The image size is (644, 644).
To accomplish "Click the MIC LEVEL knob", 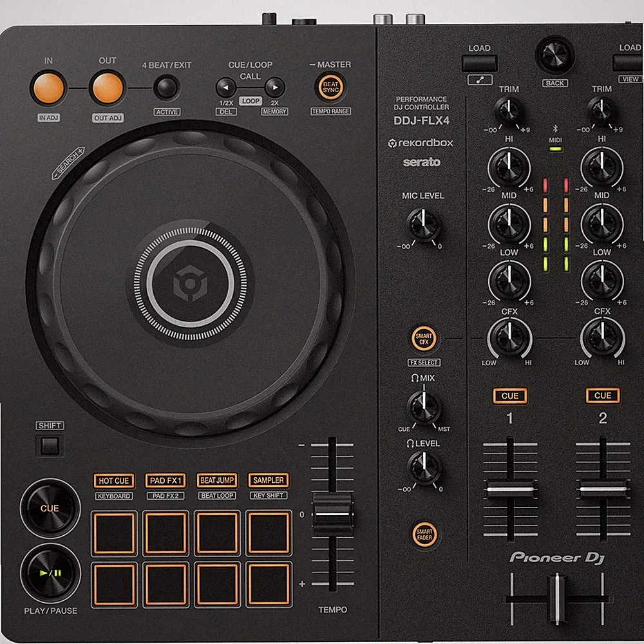I will click(424, 225).
